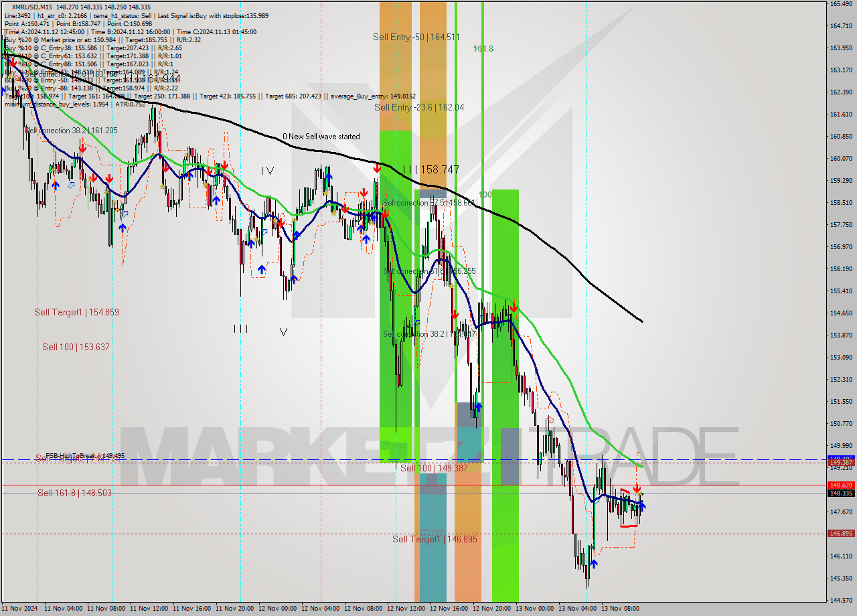Click the 'V' wave label
This screenshot has width=857, height=616.
point(283,331)
